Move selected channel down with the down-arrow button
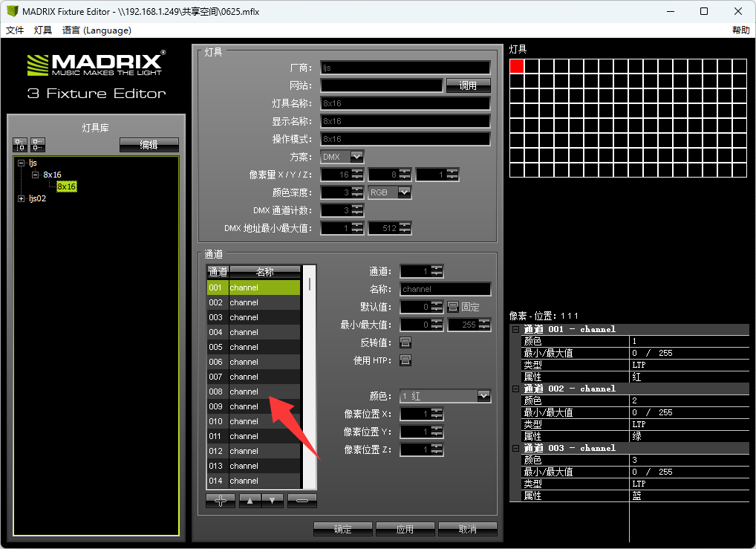Screen dimensions: 756x549 pyautogui.click(x=273, y=501)
